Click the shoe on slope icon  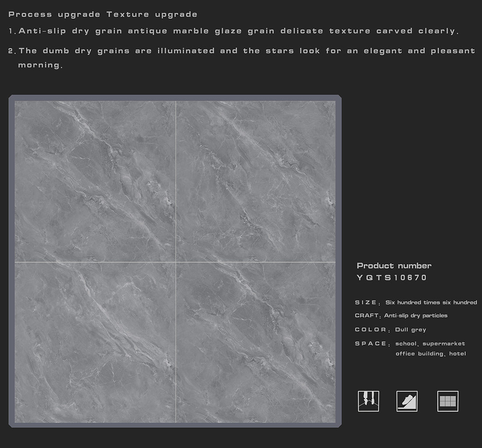click(x=407, y=401)
